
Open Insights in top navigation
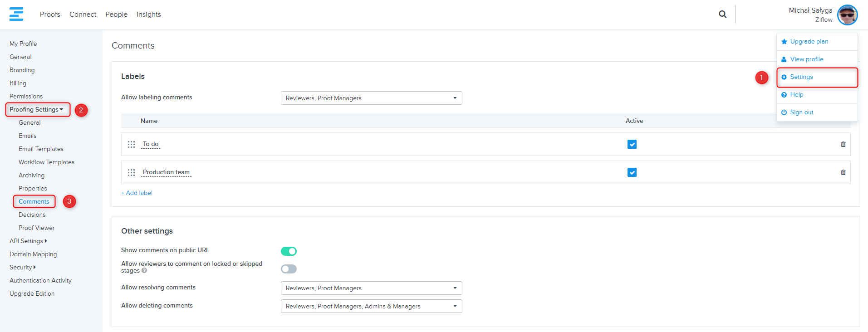pos(148,15)
